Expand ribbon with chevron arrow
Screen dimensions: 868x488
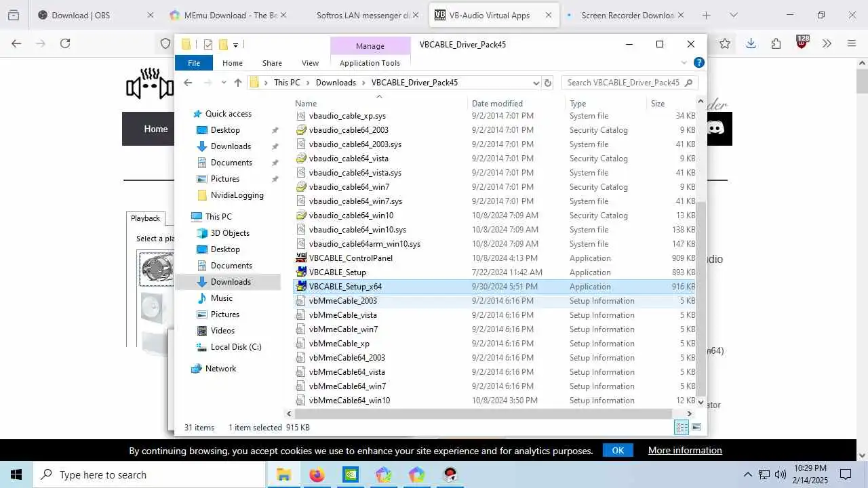pos(684,63)
